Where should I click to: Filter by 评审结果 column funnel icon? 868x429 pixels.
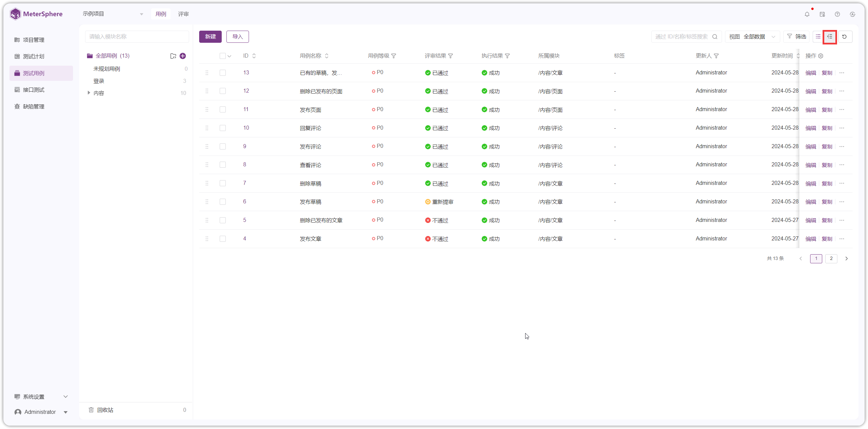(450, 56)
